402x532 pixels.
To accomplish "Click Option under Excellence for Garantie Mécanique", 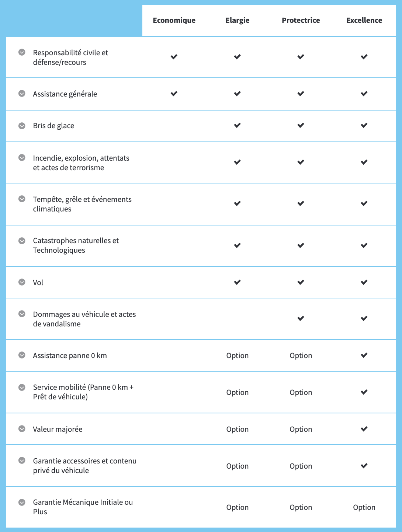I will point(364,507).
